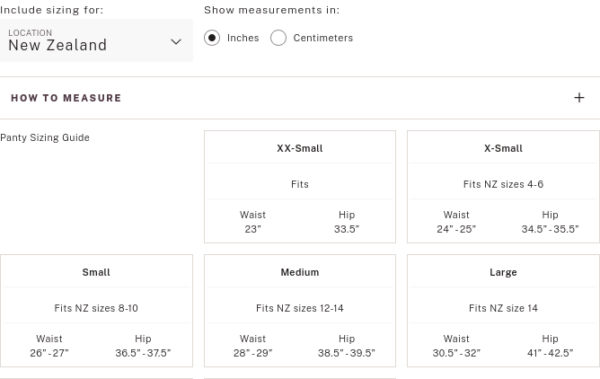Click 'Fits NZ sizes 12-14' text

[300, 308]
